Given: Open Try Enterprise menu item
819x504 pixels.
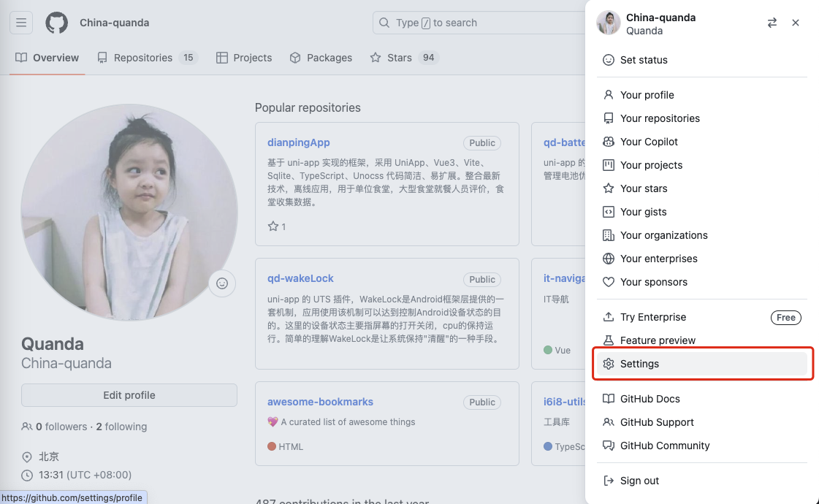Looking at the screenshot, I should (x=652, y=317).
